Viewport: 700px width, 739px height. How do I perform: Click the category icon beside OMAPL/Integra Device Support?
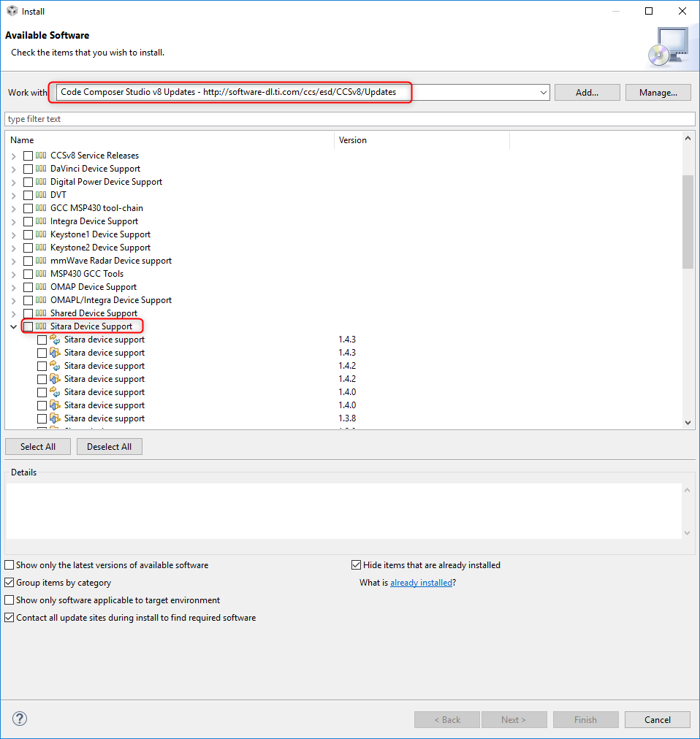tap(41, 300)
